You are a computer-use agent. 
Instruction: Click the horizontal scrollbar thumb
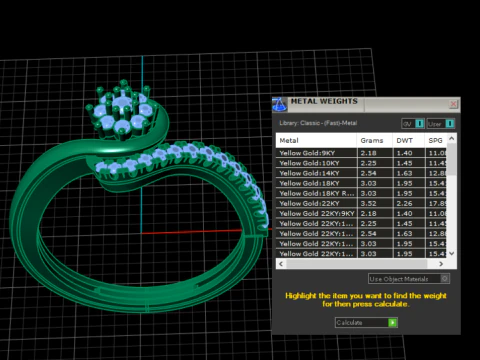pyautogui.click(x=357, y=264)
